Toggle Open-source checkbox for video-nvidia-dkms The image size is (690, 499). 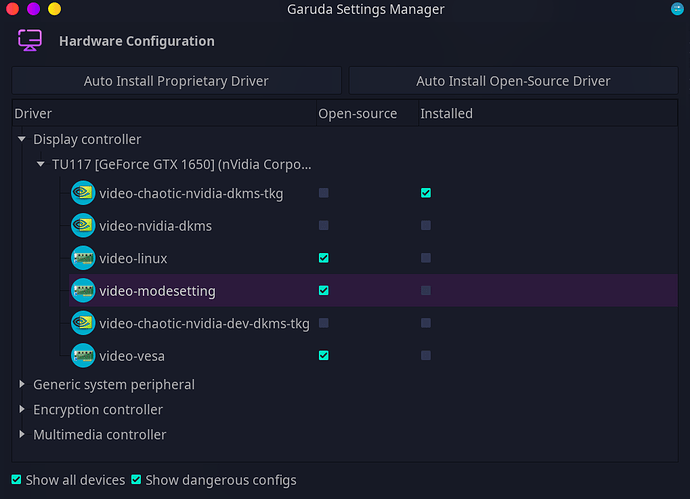point(323,225)
